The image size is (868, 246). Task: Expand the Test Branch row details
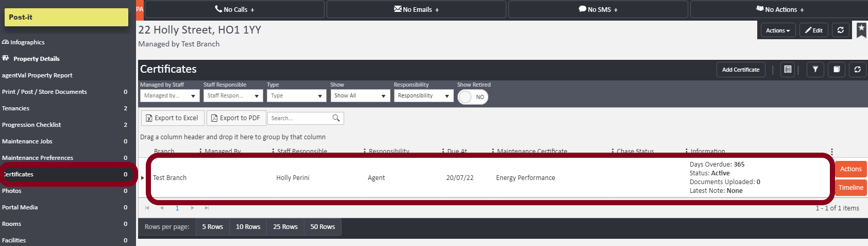pyautogui.click(x=143, y=178)
